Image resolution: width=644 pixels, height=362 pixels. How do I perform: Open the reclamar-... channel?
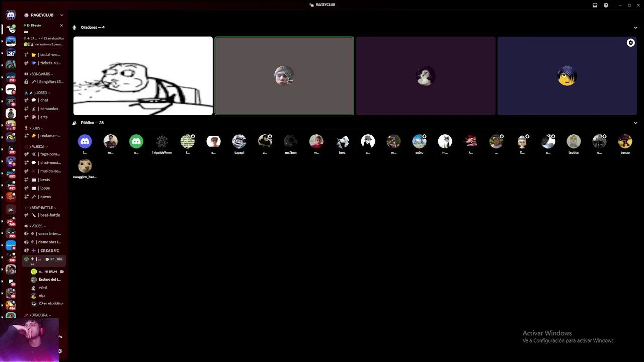(44, 136)
